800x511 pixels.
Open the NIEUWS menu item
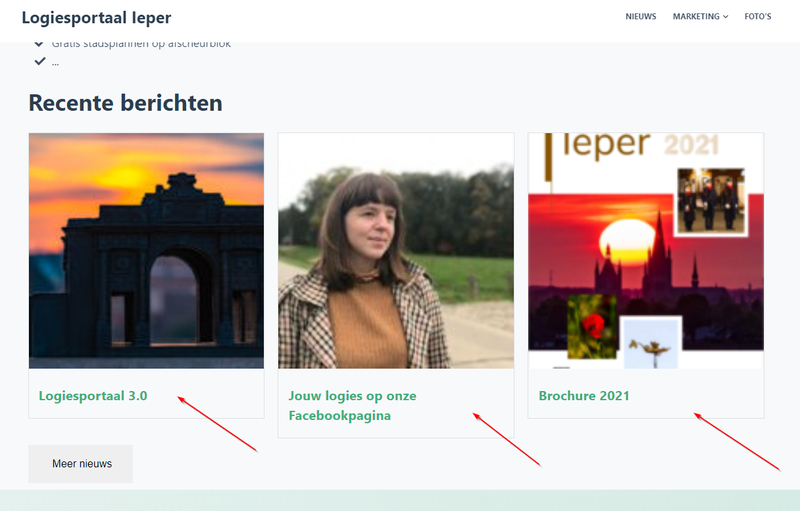(x=641, y=16)
